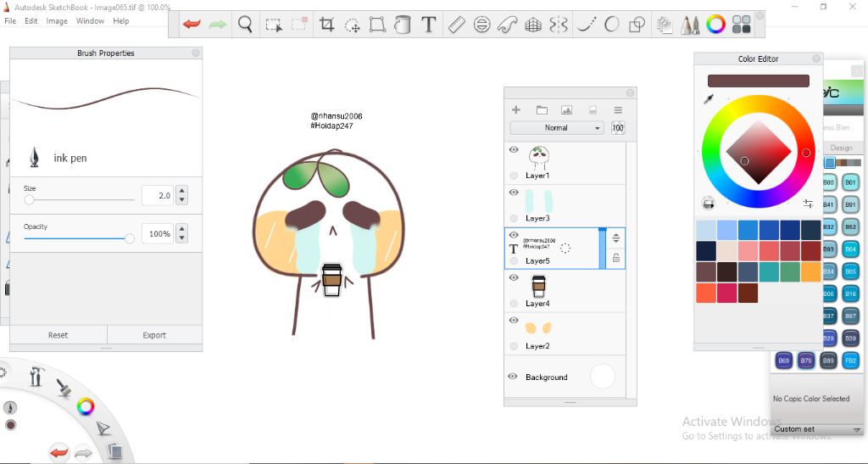Open the Shapes draw style tool

click(637, 25)
